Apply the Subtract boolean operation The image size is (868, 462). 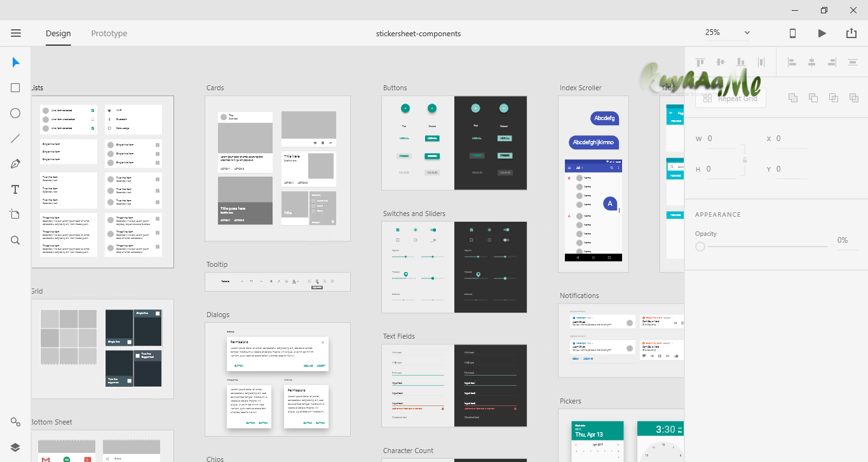pos(813,97)
